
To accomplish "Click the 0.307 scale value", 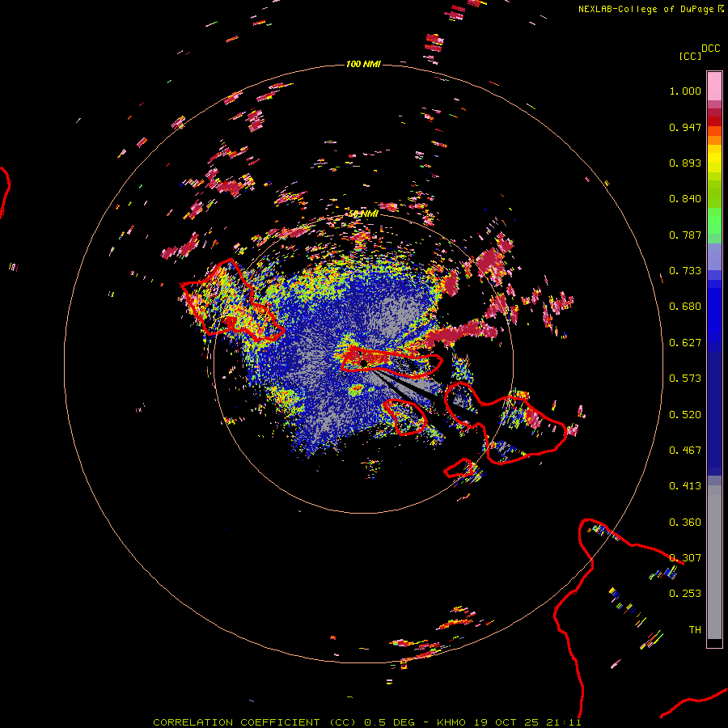I will coord(685,558).
